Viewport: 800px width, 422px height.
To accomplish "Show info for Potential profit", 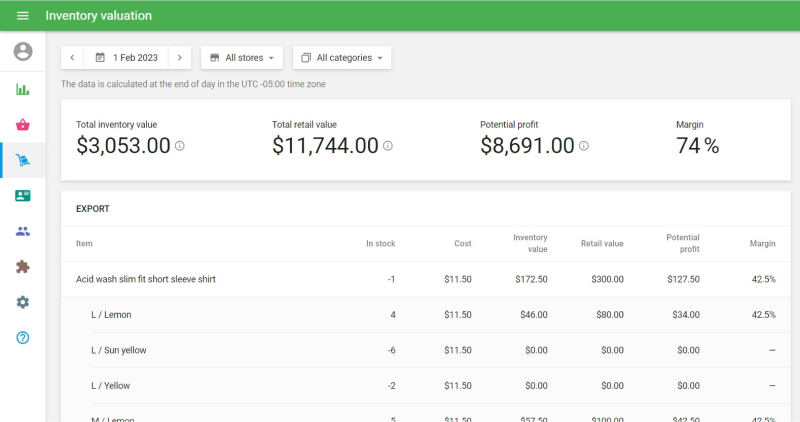I will [584, 146].
